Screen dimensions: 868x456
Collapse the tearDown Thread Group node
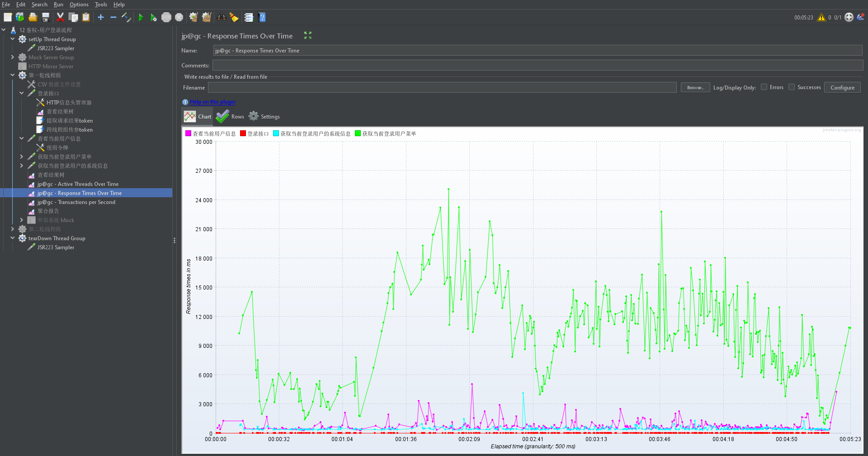[x=13, y=238]
